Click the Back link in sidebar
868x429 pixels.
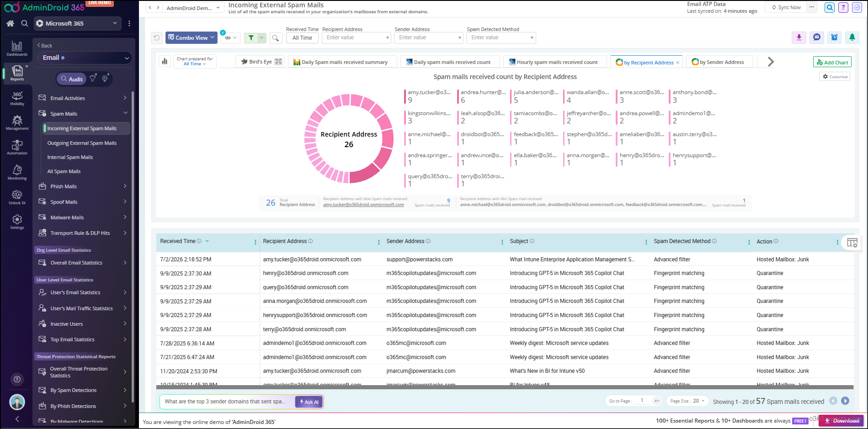click(x=45, y=46)
